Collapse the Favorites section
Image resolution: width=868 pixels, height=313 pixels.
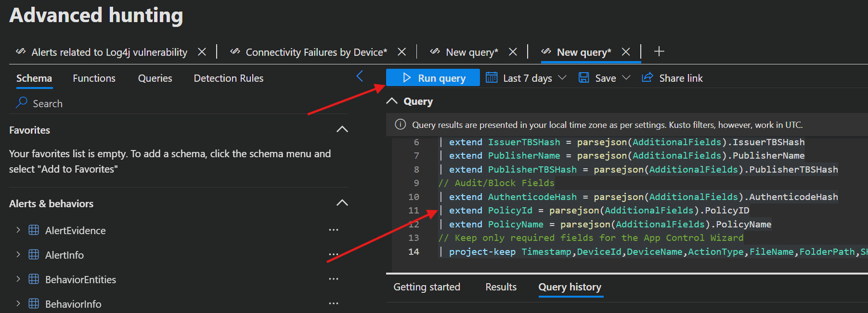(342, 129)
